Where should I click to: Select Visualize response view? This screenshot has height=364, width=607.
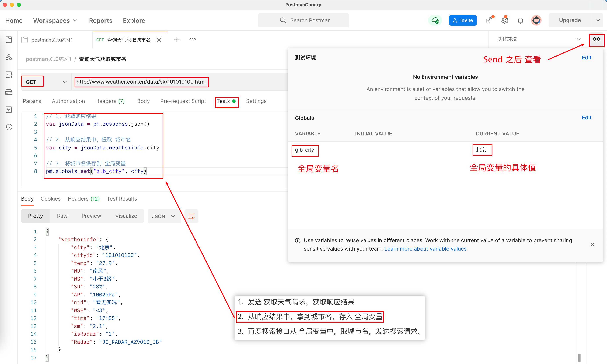click(x=126, y=216)
